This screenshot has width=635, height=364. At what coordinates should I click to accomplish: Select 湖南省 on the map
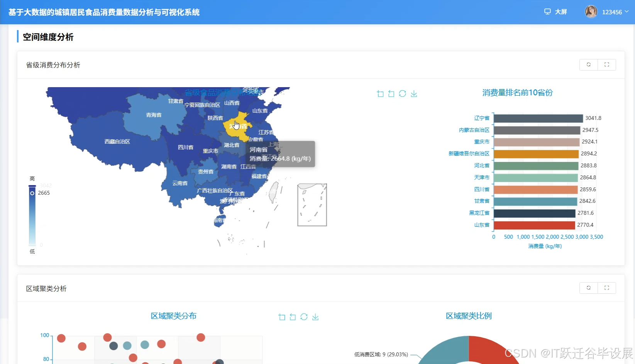point(229,167)
